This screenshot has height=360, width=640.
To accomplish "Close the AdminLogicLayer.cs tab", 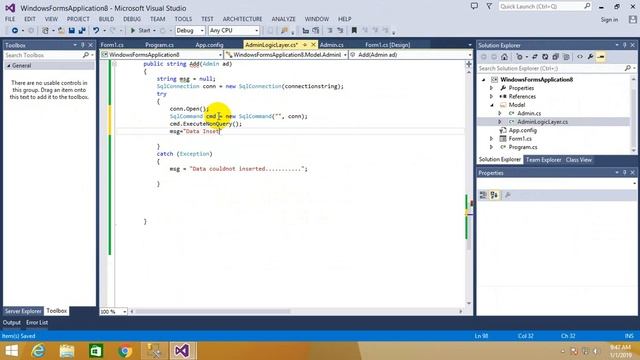I will click(313, 44).
